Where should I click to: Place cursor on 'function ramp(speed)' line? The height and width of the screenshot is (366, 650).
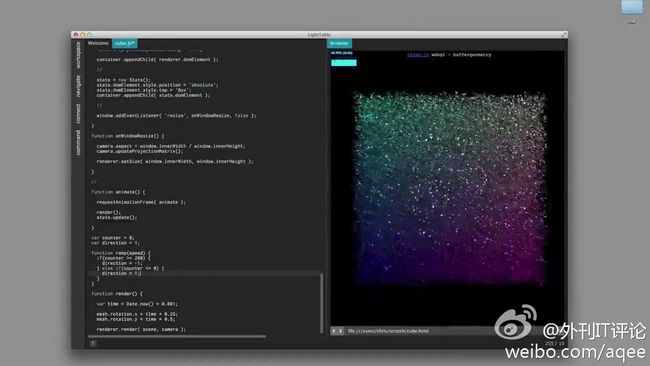click(121, 253)
